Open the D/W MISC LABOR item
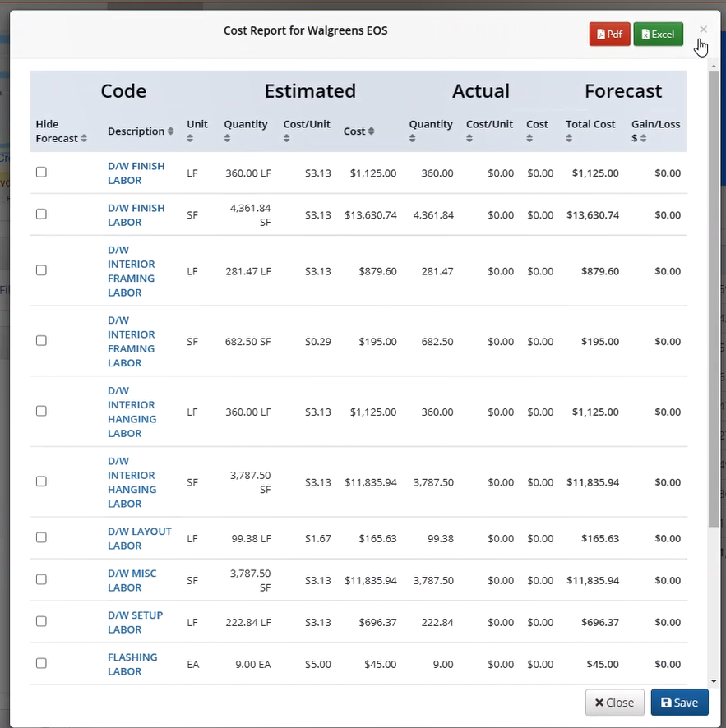Viewport: 726px width, 728px height. click(132, 580)
